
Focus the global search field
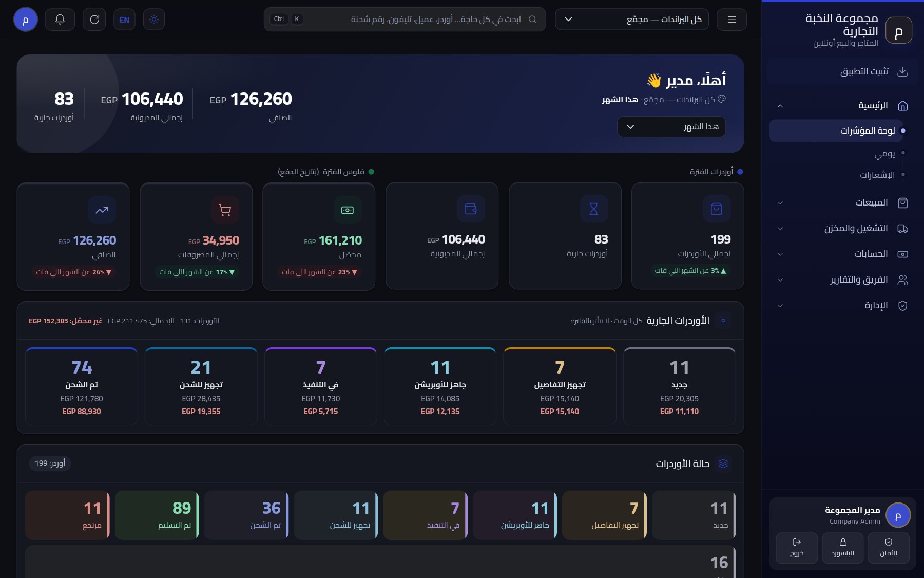405,20
